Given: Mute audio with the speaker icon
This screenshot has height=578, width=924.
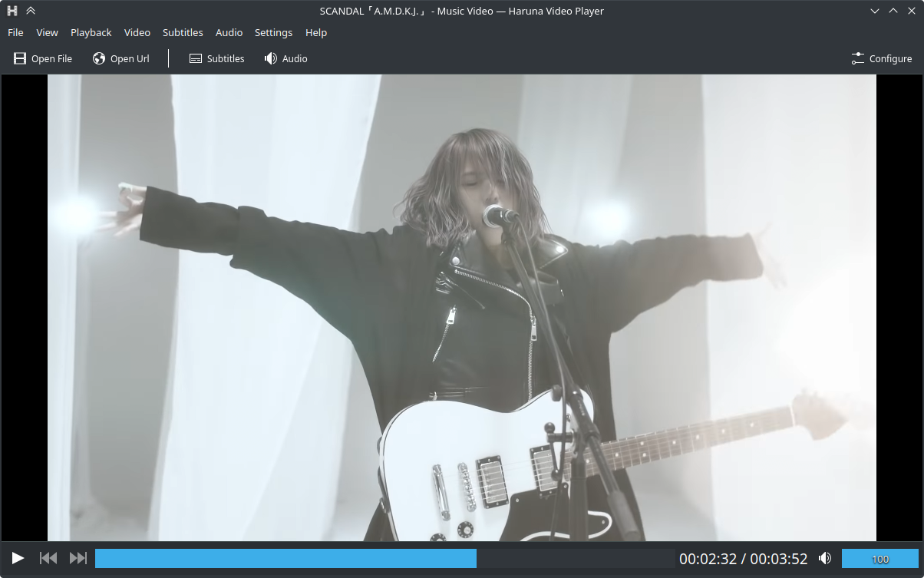Looking at the screenshot, I should tap(825, 558).
